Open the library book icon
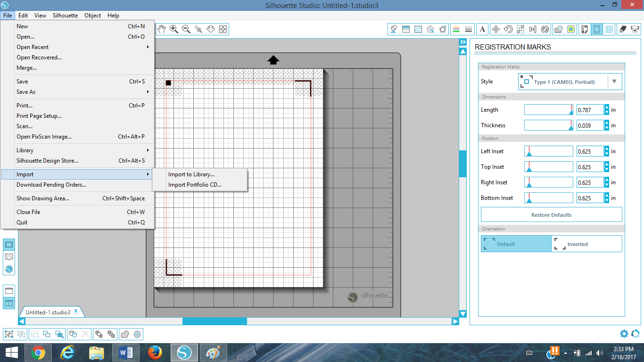The height and width of the screenshot is (362, 644). tap(9, 257)
